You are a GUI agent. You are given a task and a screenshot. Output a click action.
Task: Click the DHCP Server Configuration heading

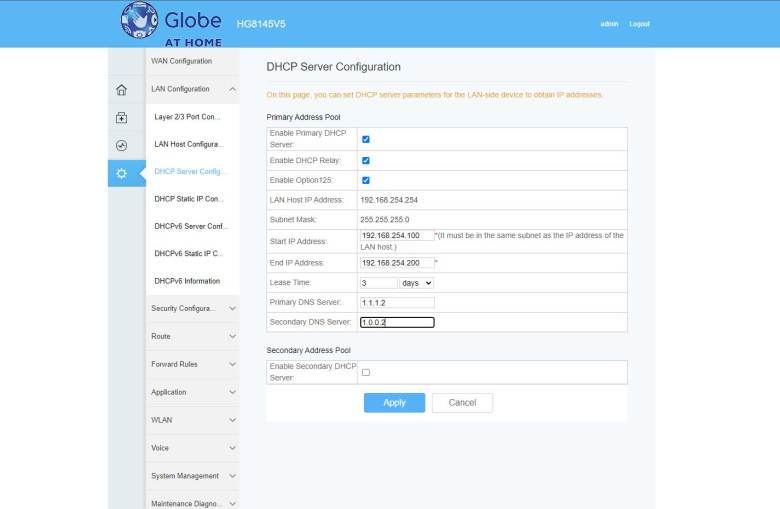point(333,67)
